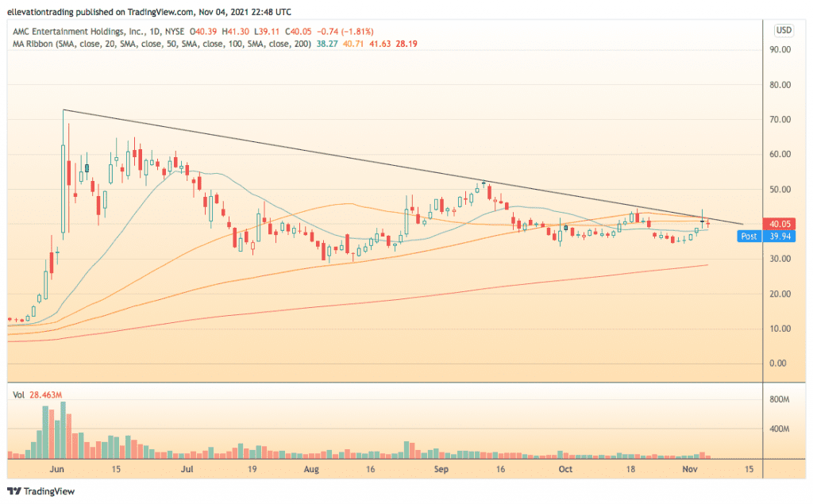Click the TradingView logo icon
Screen dimensions: 813x504
tap(14, 491)
